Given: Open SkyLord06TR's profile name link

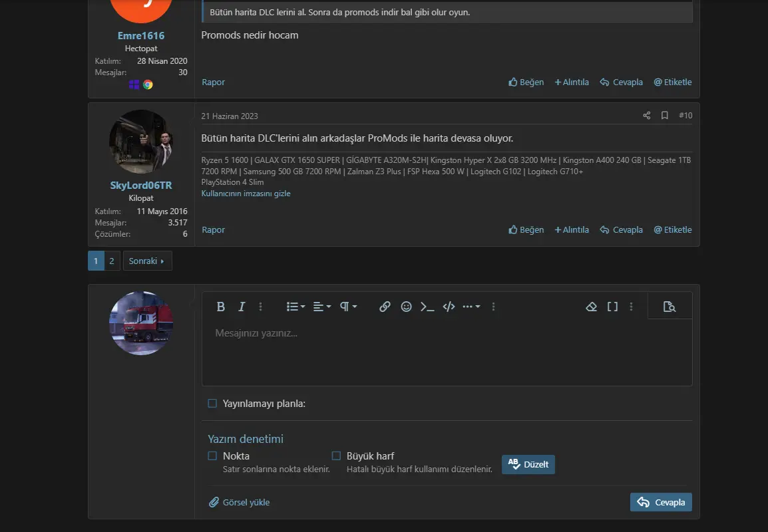Looking at the screenshot, I should [141, 185].
